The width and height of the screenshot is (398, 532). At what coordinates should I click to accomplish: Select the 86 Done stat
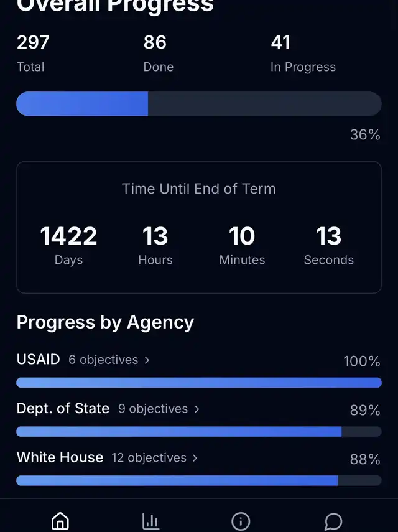[159, 54]
